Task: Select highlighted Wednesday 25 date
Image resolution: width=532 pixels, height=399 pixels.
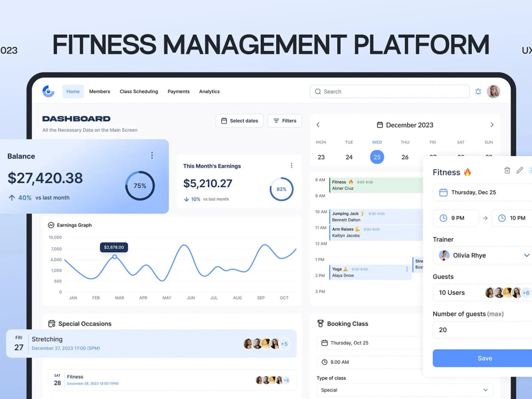Action: point(377,157)
